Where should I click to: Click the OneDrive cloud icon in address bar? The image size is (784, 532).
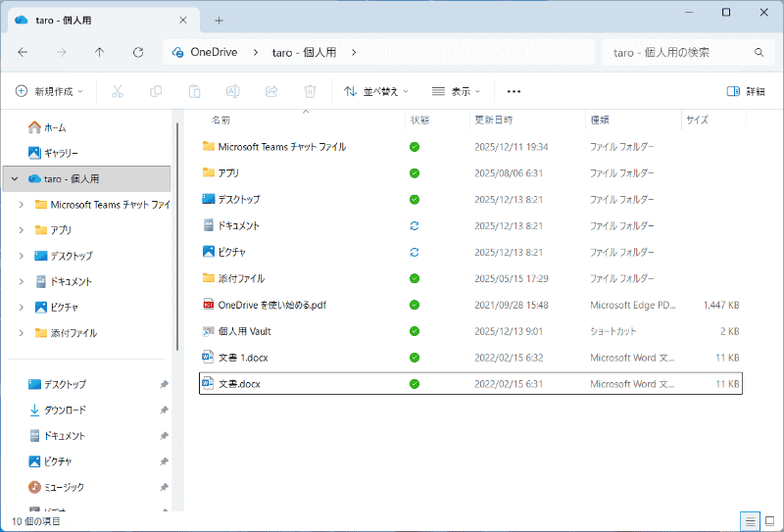(177, 53)
